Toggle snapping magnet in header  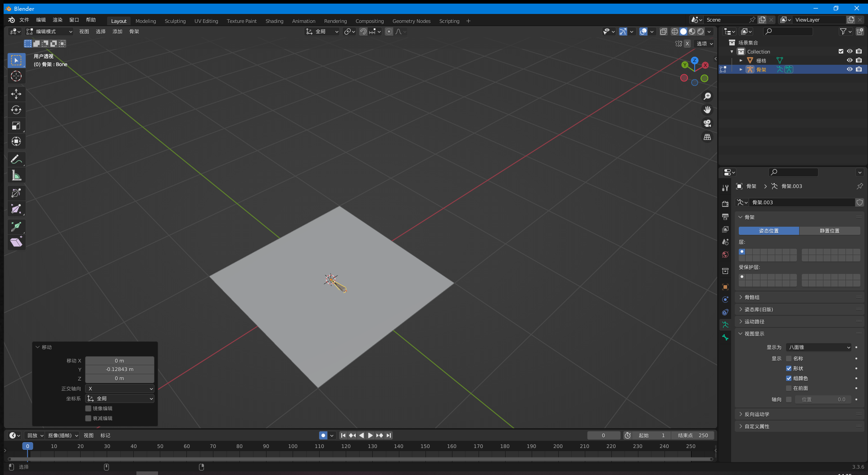[x=363, y=31]
